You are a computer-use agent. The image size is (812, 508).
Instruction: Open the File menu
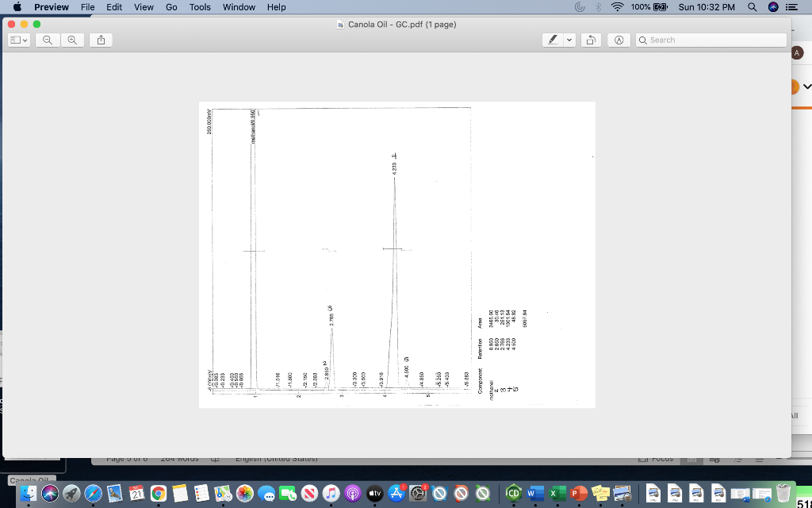click(x=87, y=6)
